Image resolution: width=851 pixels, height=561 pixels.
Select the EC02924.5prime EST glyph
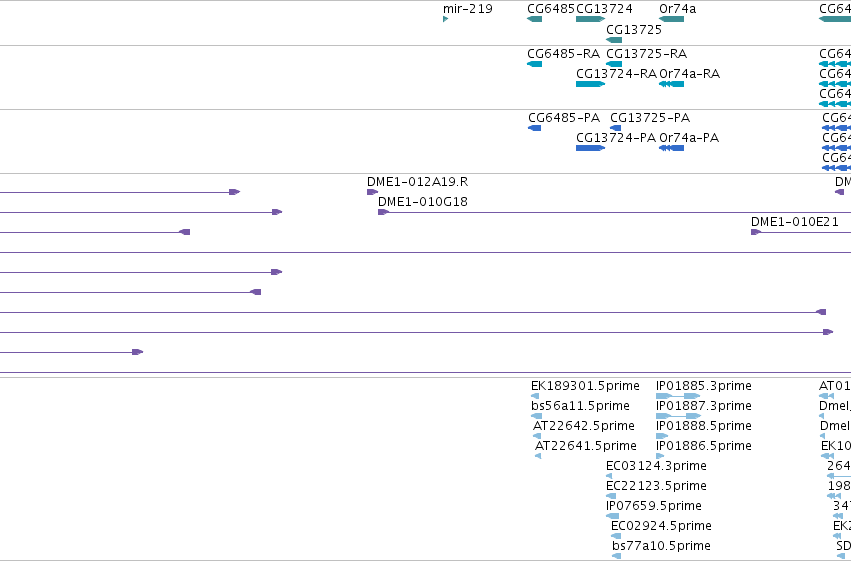[616, 536]
